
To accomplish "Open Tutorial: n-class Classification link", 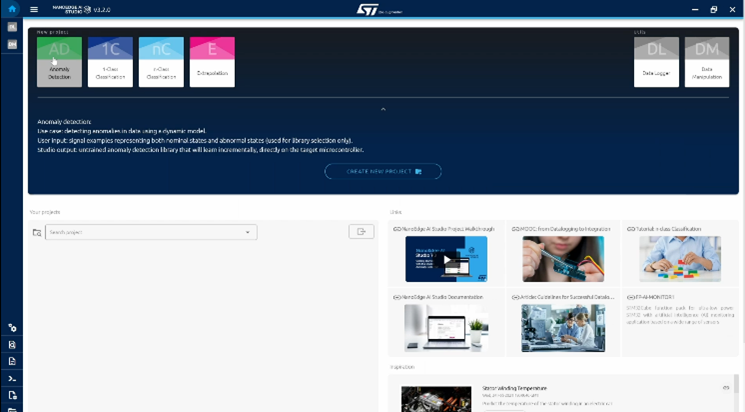I will pyautogui.click(x=664, y=229).
